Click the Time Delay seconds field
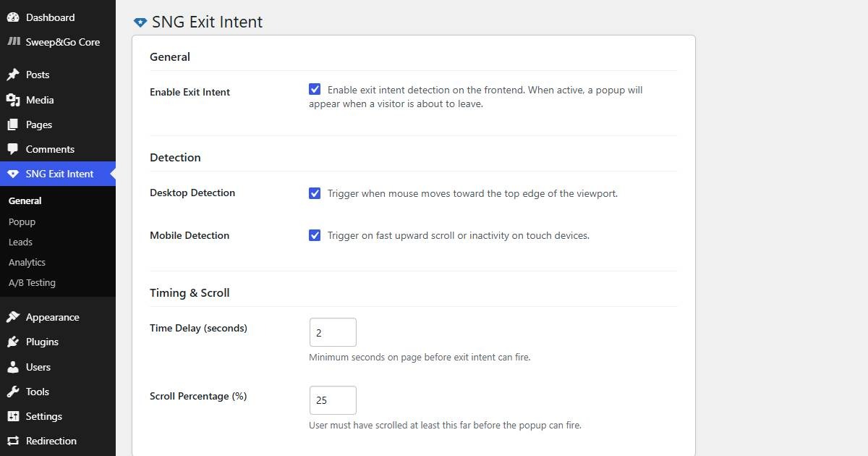The height and width of the screenshot is (456, 868). 333,332
